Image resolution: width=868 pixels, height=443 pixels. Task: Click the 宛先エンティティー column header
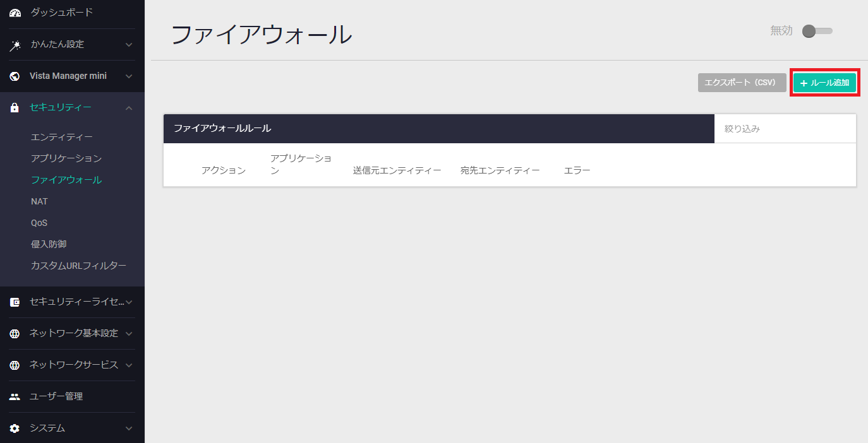tap(500, 170)
